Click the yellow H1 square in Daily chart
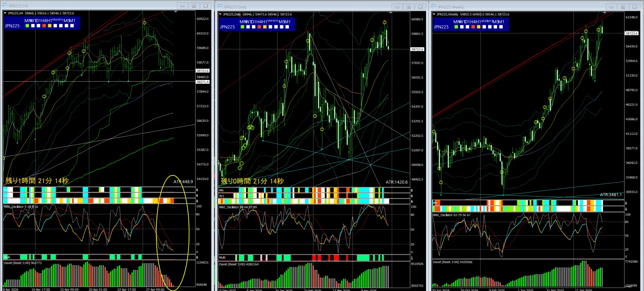The width and height of the screenshot is (644, 291). 265,27
